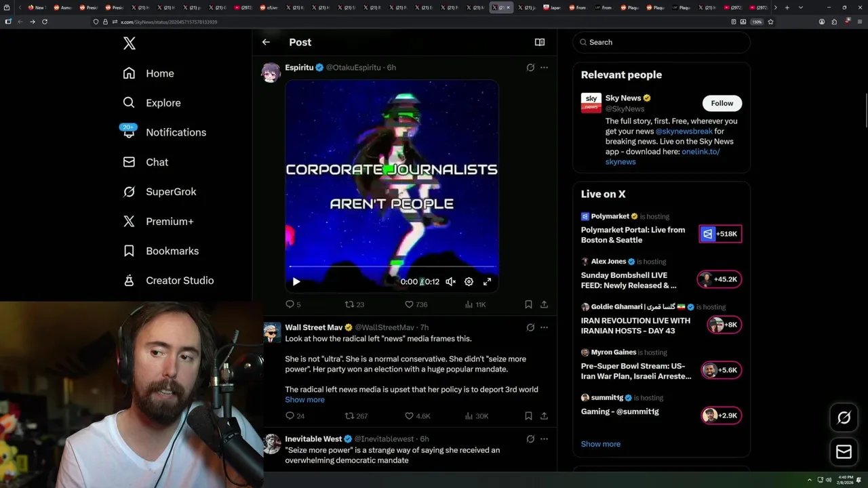
Task: Click the browser address bar
Action: click(x=407, y=22)
